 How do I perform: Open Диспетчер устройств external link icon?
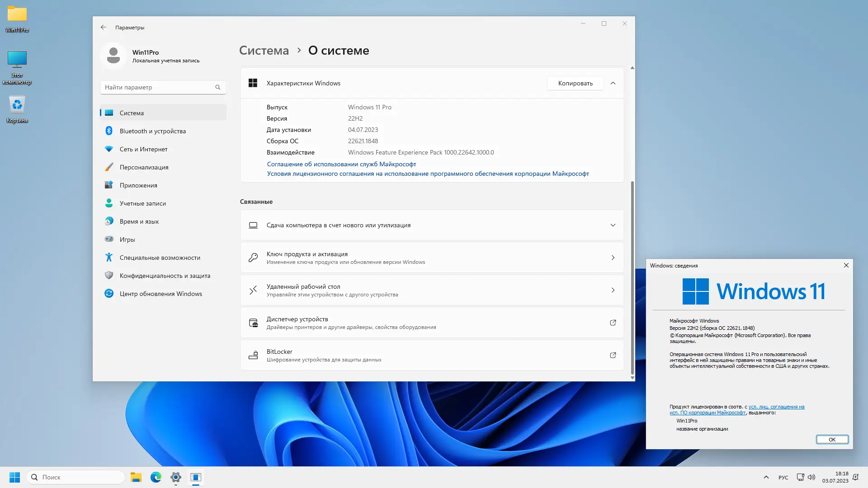(613, 323)
